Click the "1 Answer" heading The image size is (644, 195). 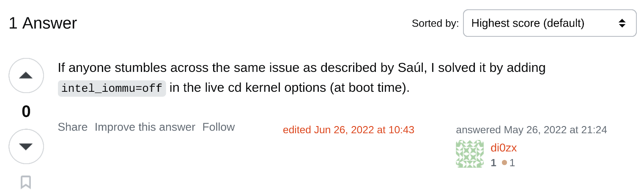tap(43, 23)
